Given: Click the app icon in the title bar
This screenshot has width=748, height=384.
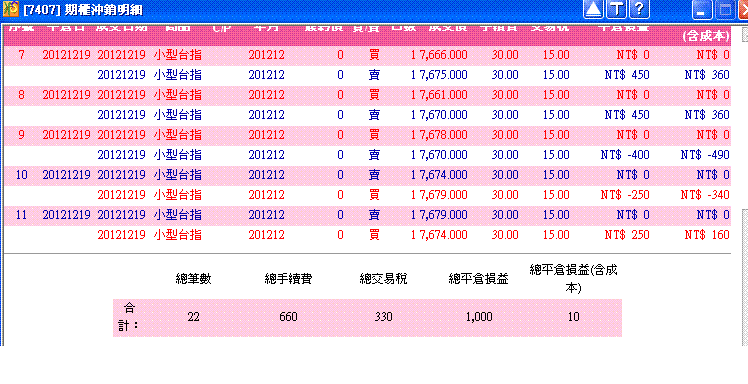Looking at the screenshot, I should point(10,10).
